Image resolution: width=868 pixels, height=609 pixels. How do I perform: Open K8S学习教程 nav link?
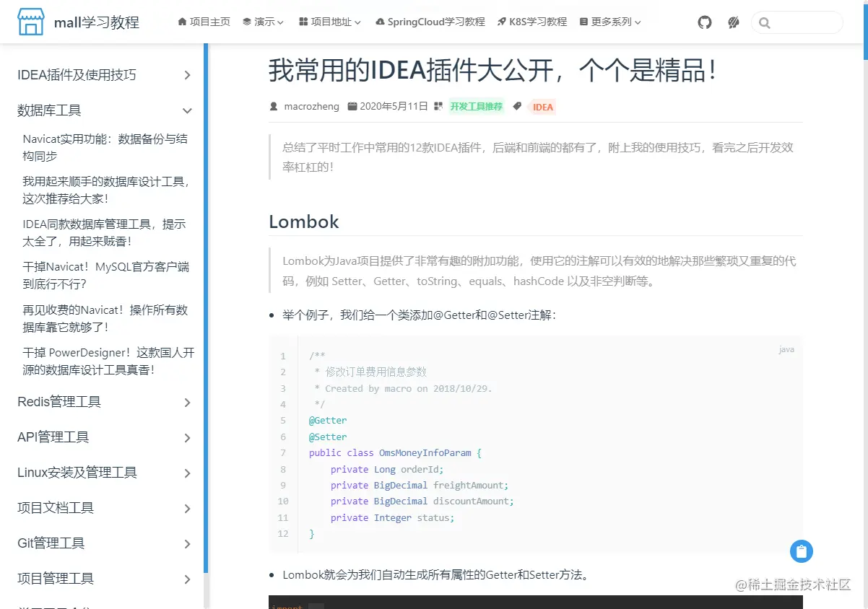[532, 22]
